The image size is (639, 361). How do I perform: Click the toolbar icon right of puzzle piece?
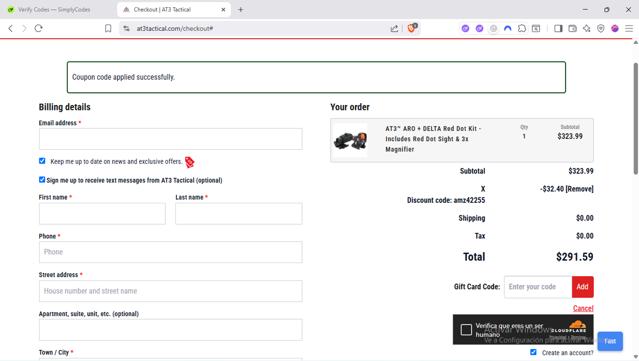click(536, 29)
